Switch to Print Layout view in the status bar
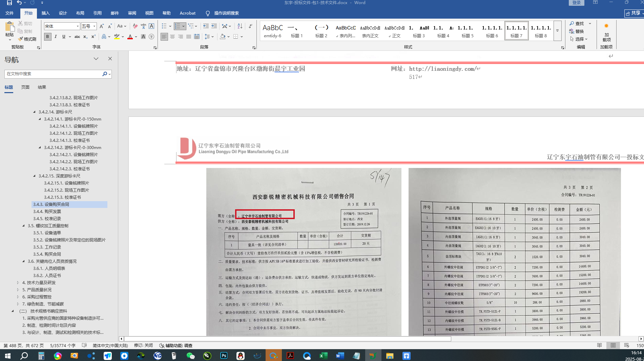644x361 pixels. [613, 345]
